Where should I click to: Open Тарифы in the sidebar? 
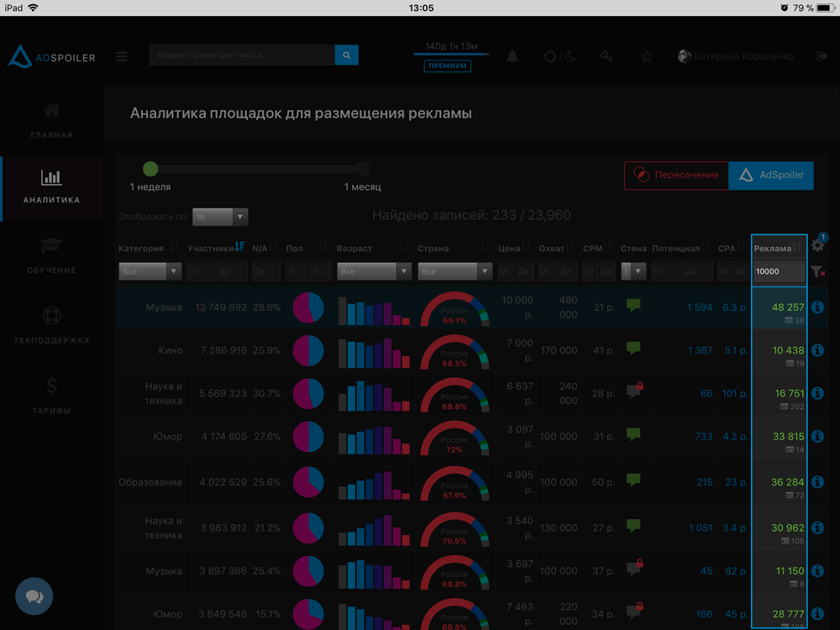(52, 396)
